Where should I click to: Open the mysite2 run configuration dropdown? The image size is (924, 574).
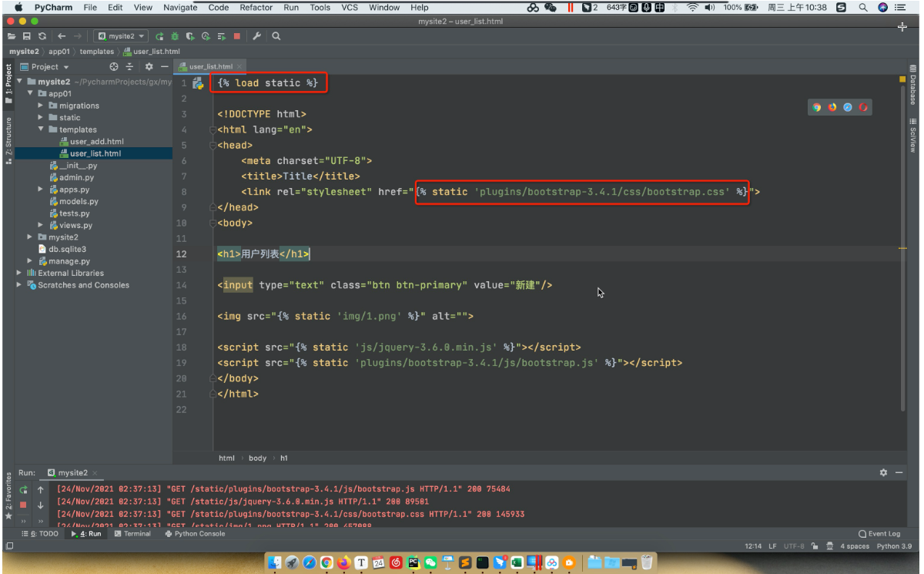pos(121,36)
